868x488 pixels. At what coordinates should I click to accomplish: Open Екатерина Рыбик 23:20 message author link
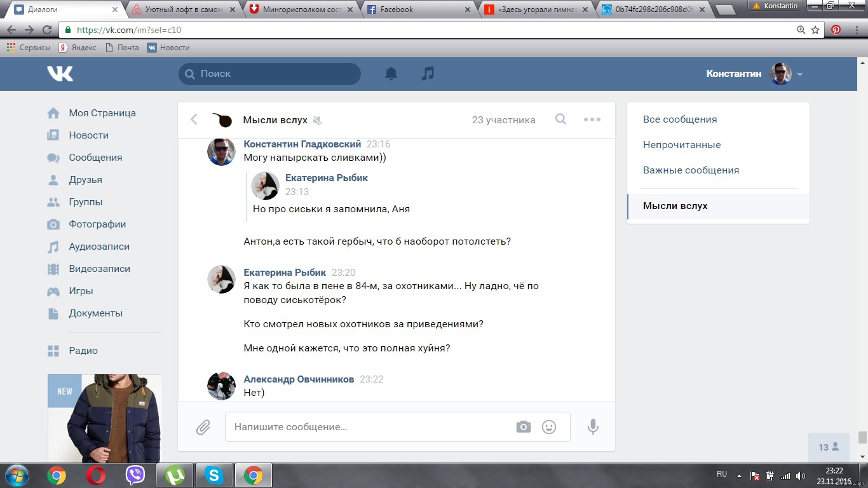tap(285, 273)
